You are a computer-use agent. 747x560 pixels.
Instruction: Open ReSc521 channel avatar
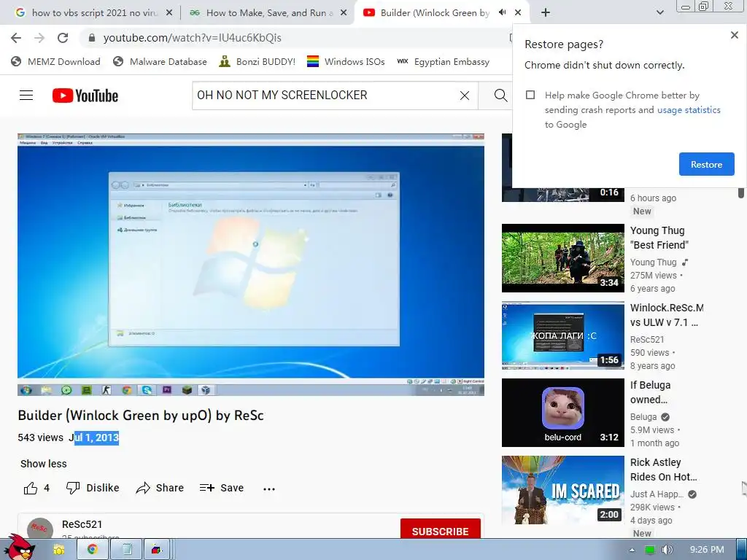pos(39,529)
